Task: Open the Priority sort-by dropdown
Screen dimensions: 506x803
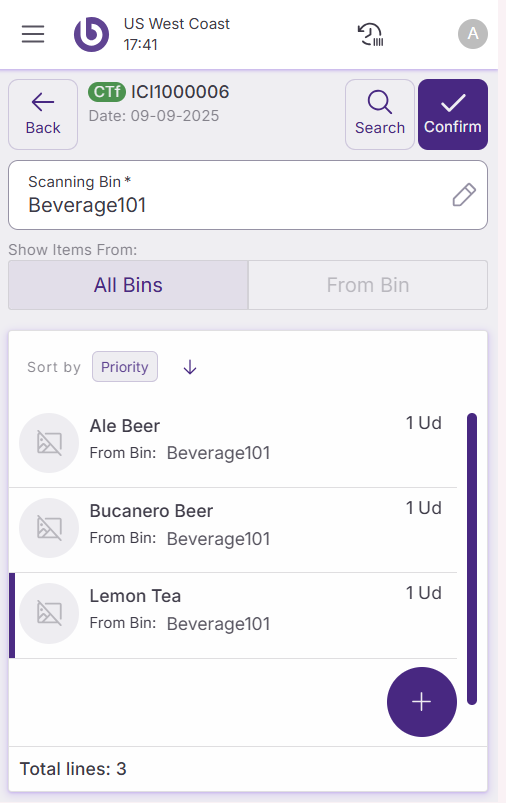Action: pos(125,367)
